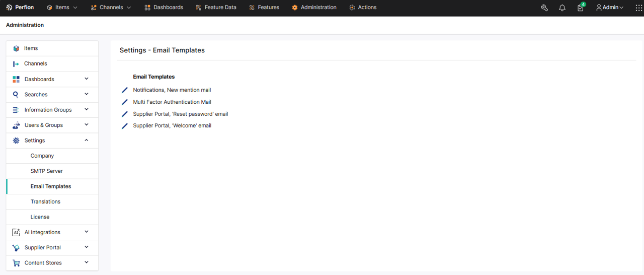Click Items label in sidebar
The width and height of the screenshot is (644, 275).
31,48
